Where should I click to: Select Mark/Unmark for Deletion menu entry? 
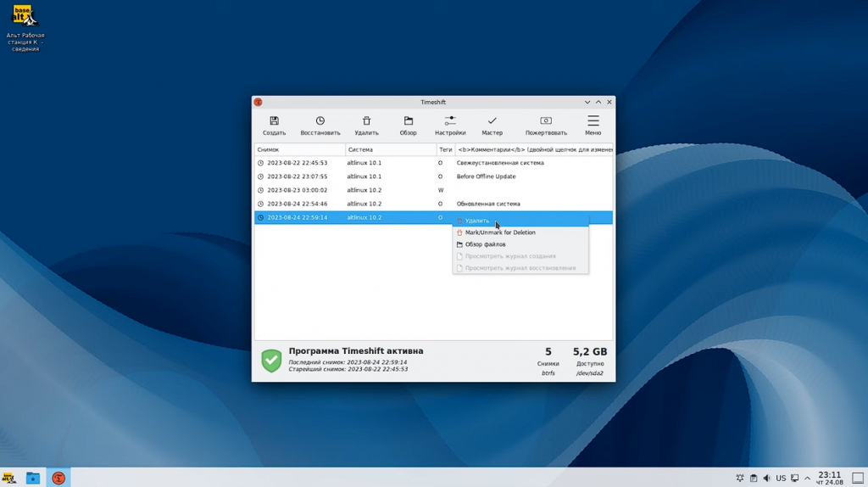click(520, 232)
